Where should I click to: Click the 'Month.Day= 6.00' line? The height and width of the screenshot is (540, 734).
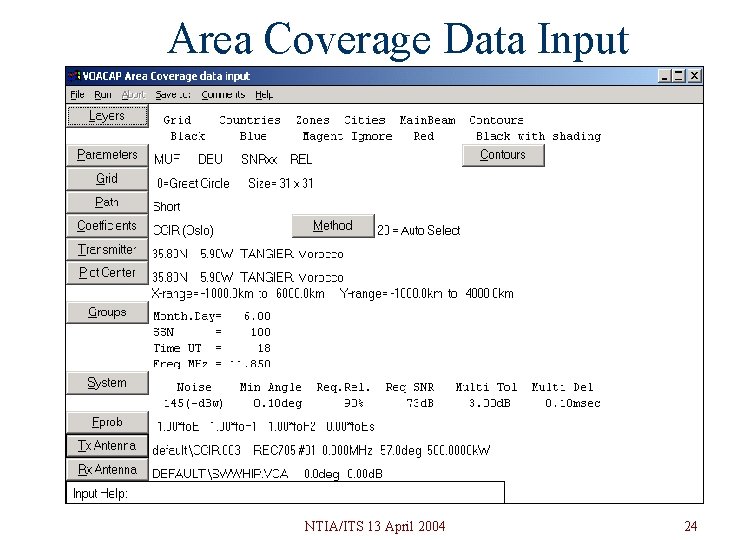[212, 316]
